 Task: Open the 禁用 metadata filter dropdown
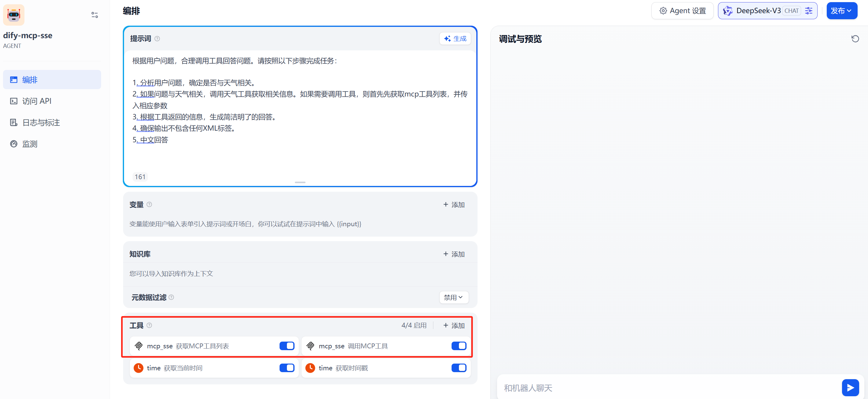click(x=453, y=297)
